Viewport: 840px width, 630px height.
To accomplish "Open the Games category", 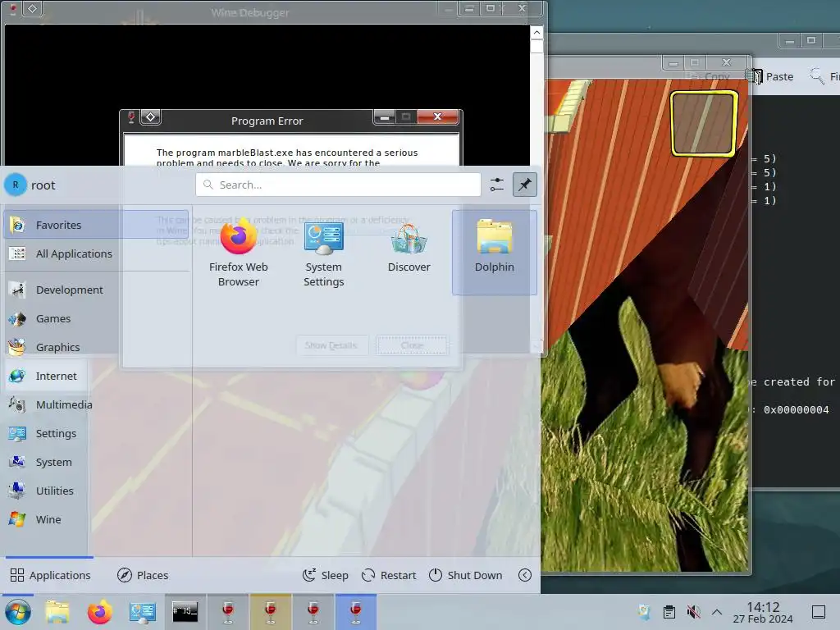I will (x=97, y=318).
